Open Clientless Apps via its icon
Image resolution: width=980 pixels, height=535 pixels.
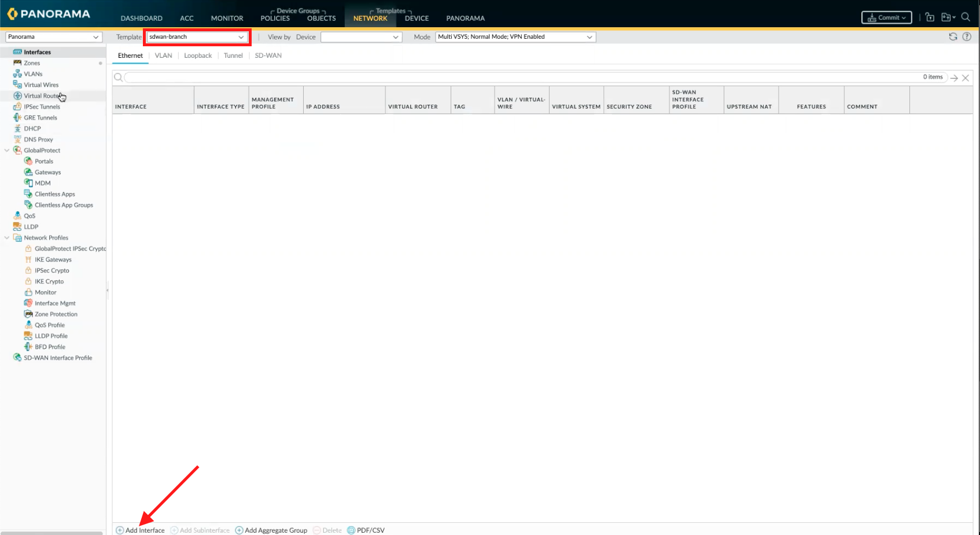(x=28, y=194)
